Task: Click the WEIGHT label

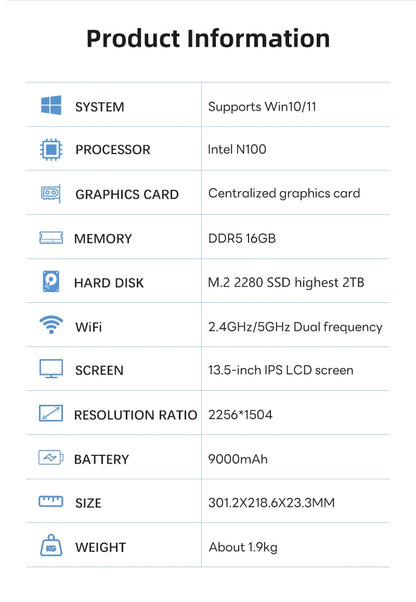Action: [x=101, y=547]
